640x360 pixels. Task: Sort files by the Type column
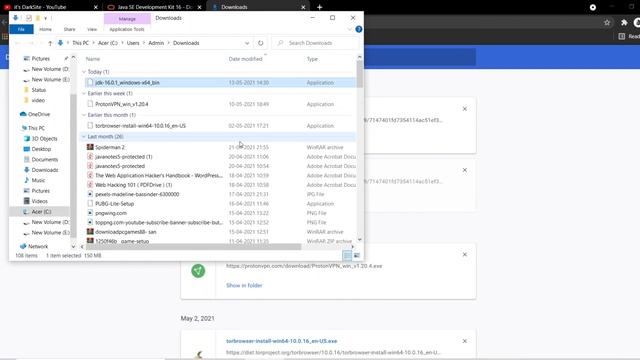pyautogui.click(x=312, y=59)
